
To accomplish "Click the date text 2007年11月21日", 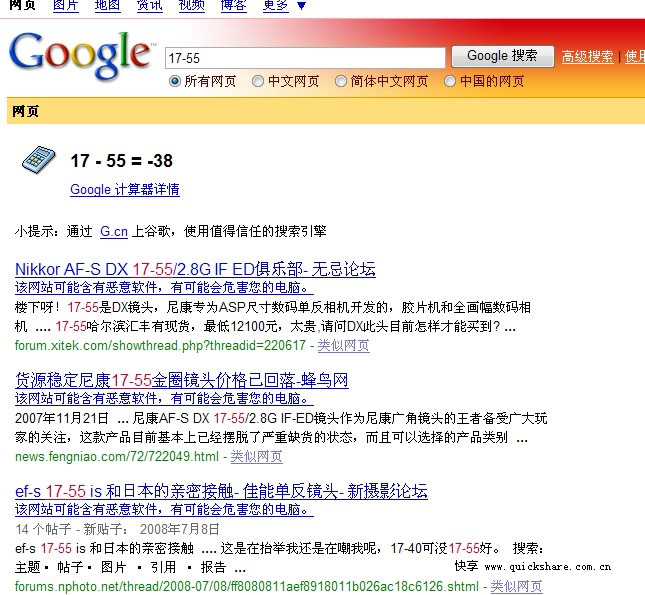I will click(62, 418).
